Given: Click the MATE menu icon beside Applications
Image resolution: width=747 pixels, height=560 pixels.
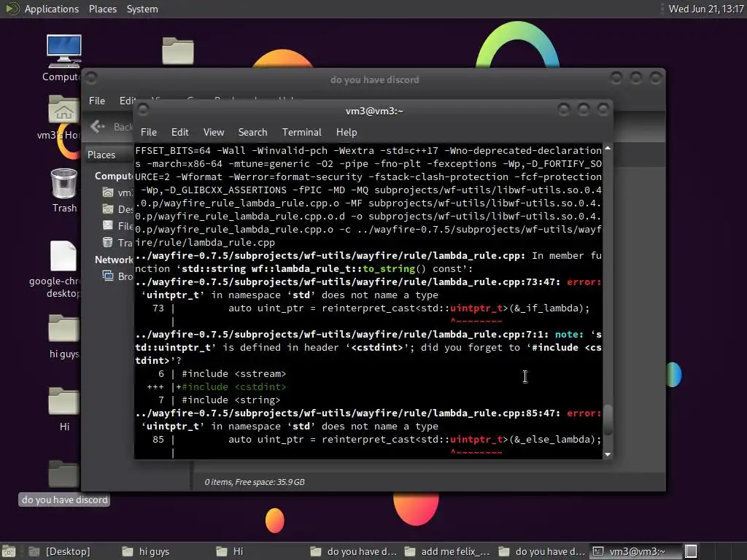Looking at the screenshot, I should click(12, 9).
